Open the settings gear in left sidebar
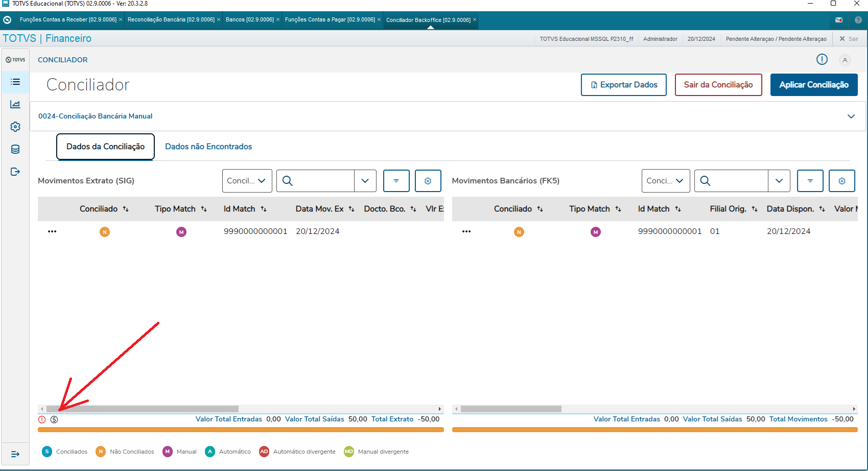868x471 pixels. point(15,127)
